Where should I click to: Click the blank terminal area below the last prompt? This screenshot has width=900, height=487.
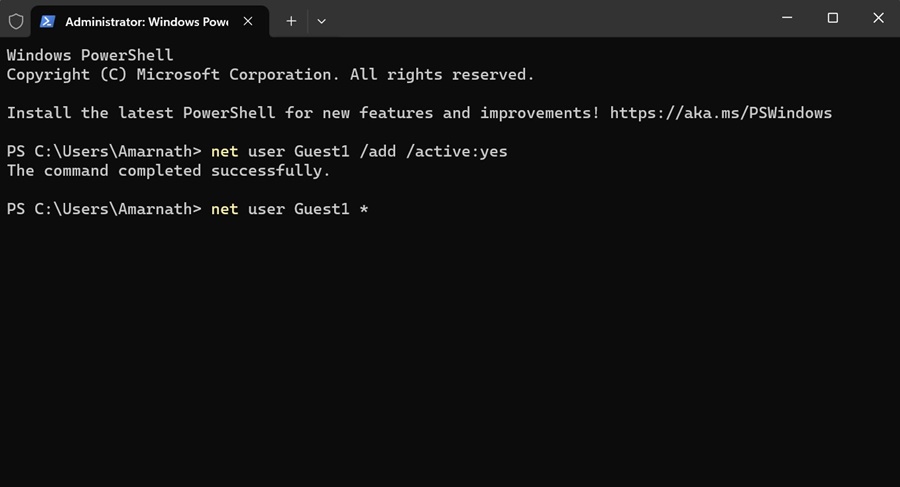[x=450, y=350]
